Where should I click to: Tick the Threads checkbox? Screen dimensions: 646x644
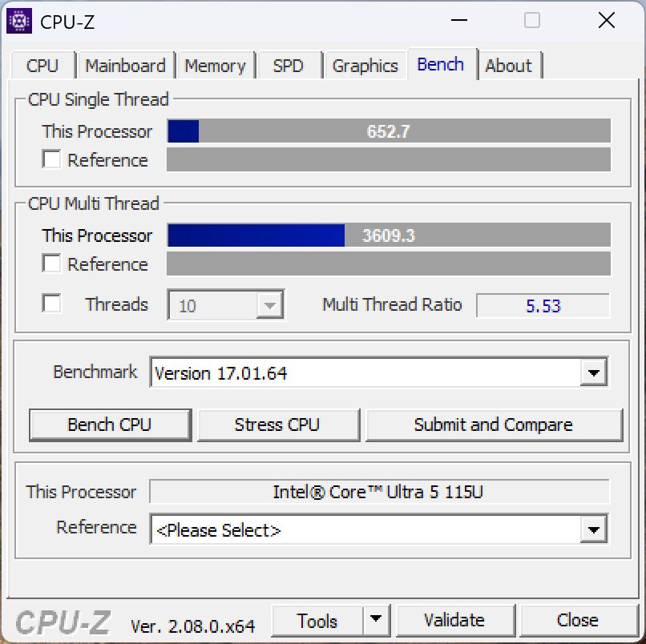point(51,304)
